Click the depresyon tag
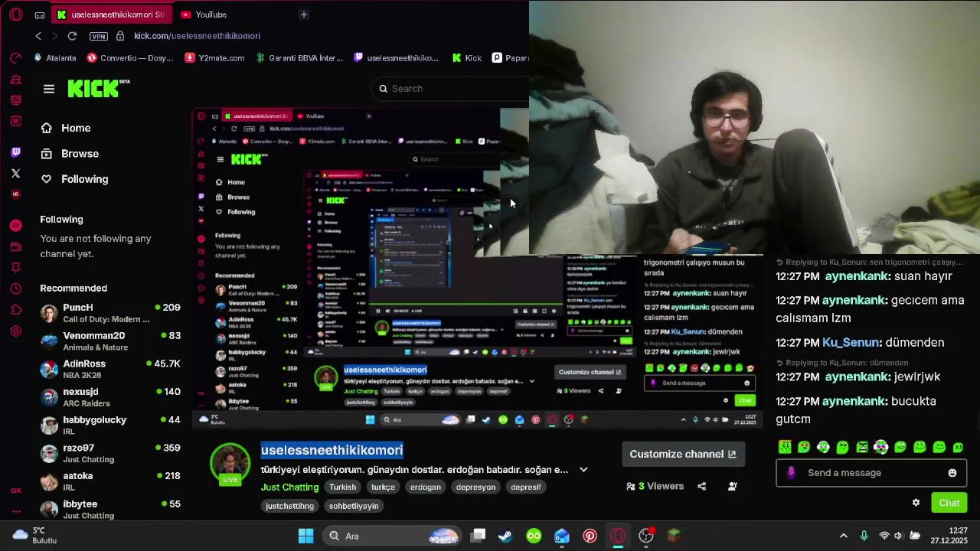This screenshot has height=551, width=980. pos(475,487)
